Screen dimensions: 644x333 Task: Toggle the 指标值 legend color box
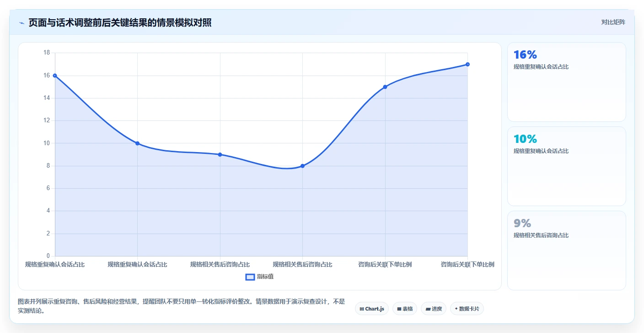pos(250,277)
